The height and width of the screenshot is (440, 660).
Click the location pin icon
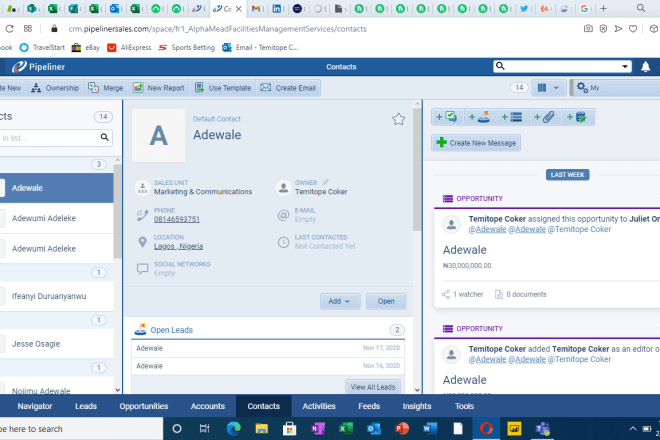coord(142,242)
